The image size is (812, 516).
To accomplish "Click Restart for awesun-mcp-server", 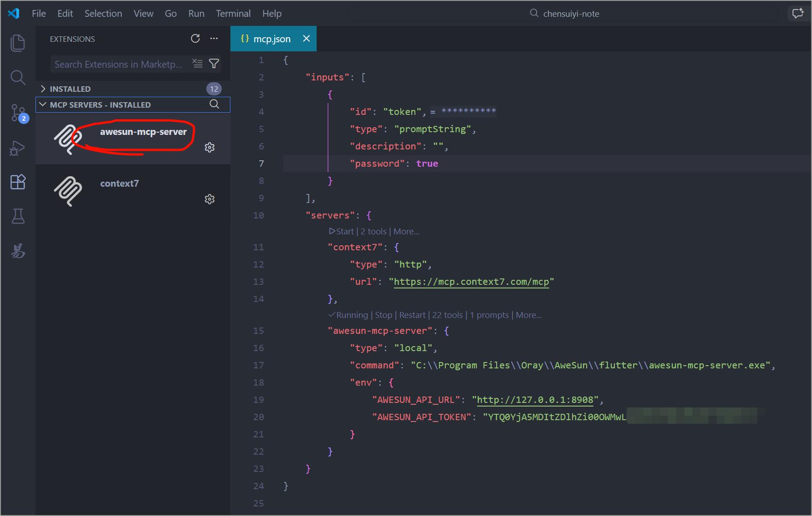I will [413, 315].
